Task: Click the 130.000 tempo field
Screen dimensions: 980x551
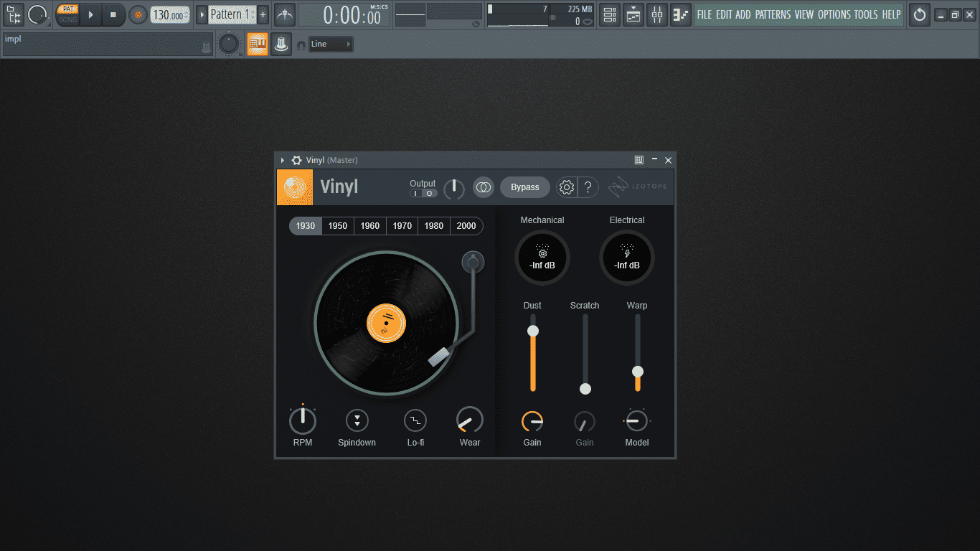Action: 171,15
